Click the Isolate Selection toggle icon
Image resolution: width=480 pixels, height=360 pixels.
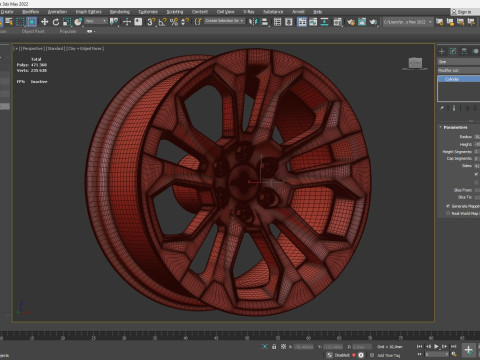(265, 347)
